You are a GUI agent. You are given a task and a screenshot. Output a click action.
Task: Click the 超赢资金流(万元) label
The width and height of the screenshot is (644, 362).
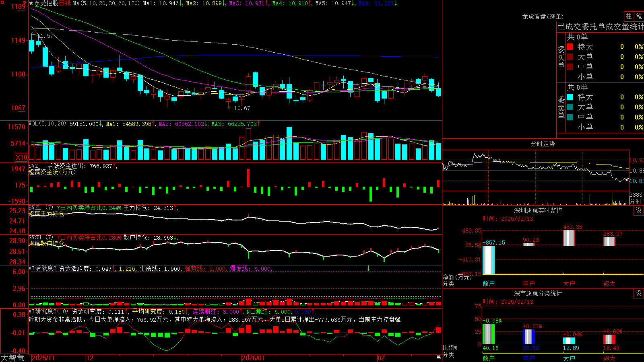click(x=52, y=172)
